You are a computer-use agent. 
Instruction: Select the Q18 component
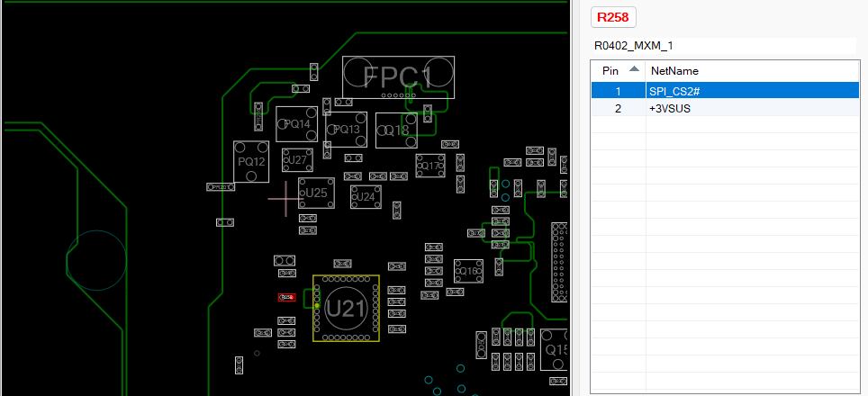point(396,130)
